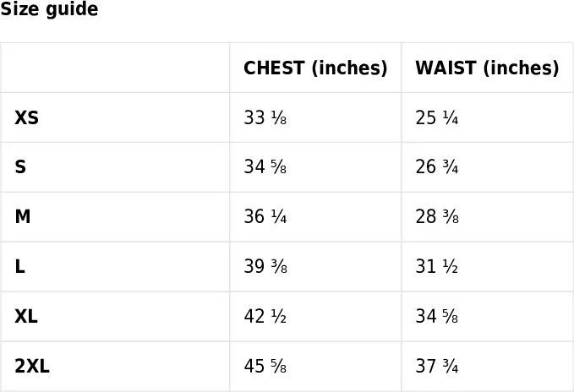Click the S size row label
This screenshot has height=392, width=574.
point(20,167)
